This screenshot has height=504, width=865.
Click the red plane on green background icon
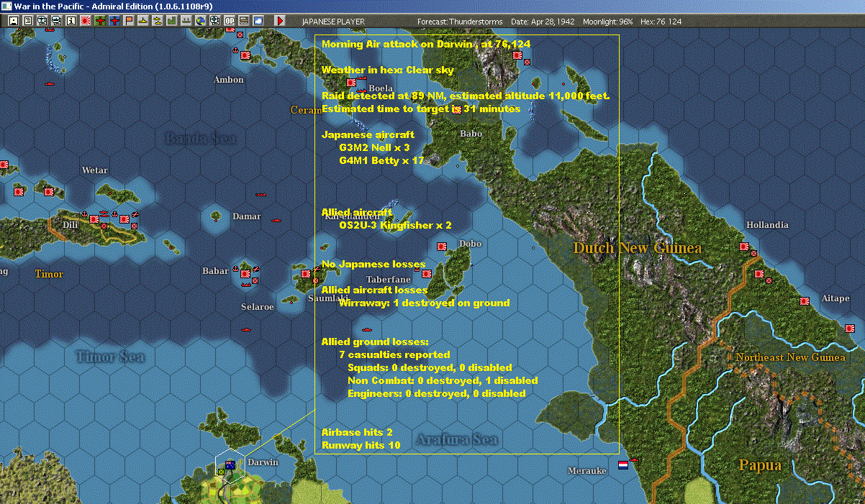100,21
